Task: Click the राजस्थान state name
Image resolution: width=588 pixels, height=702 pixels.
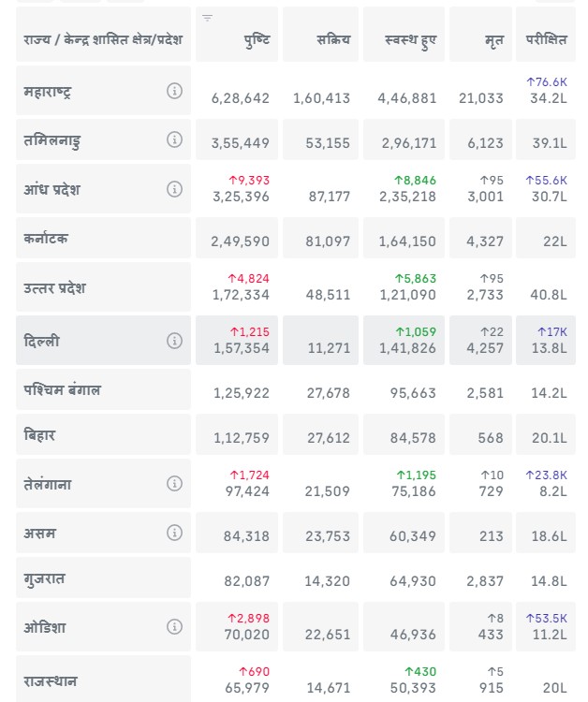Action: 51,680
